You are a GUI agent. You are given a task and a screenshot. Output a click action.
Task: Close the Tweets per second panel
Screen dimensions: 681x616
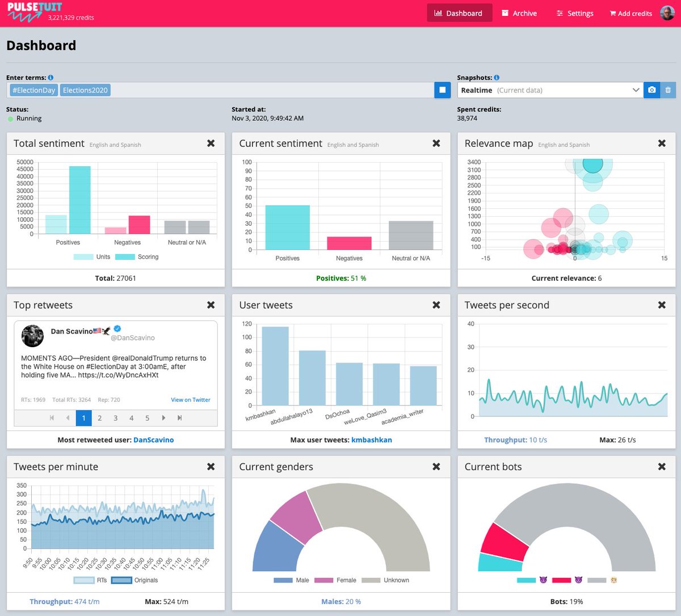click(x=662, y=305)
